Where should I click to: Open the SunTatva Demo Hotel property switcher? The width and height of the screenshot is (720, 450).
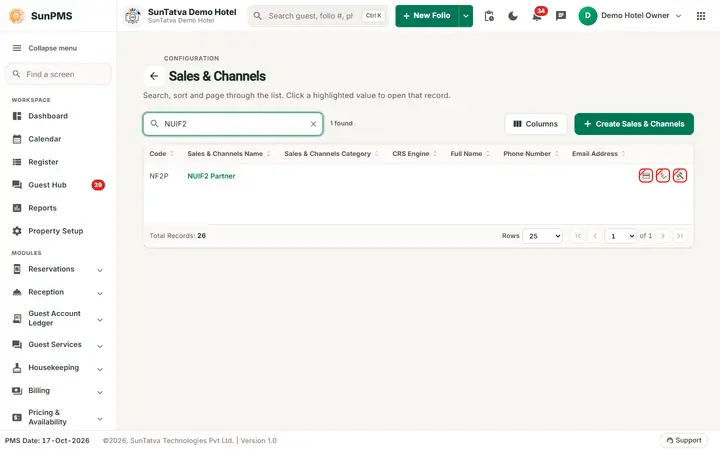coord(181,16)
